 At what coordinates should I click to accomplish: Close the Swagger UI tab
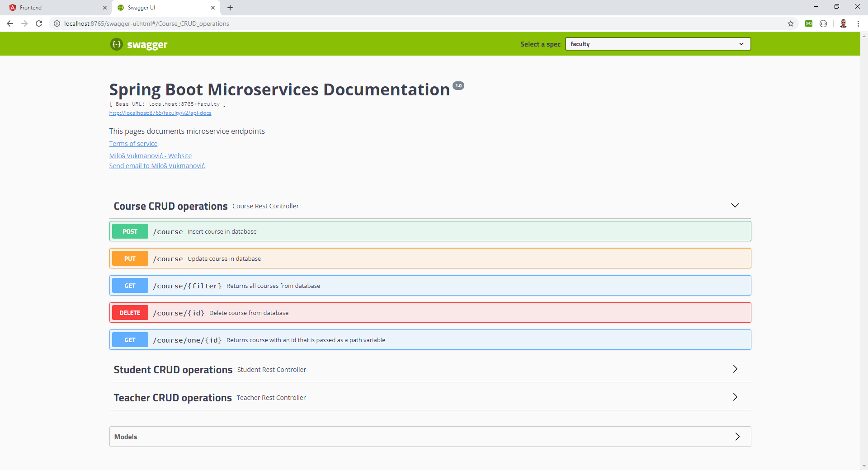pyautogui.click(x=213, y=8)
